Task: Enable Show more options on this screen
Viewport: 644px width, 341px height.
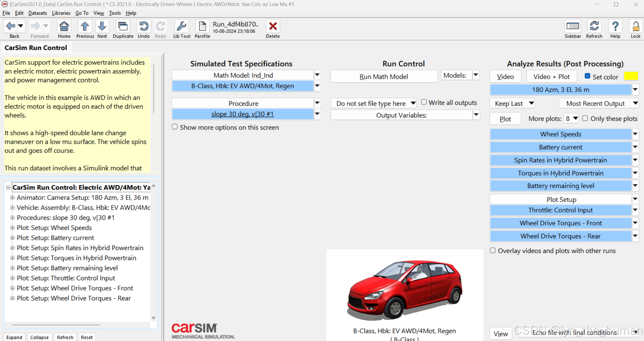Action: (175, 127)
